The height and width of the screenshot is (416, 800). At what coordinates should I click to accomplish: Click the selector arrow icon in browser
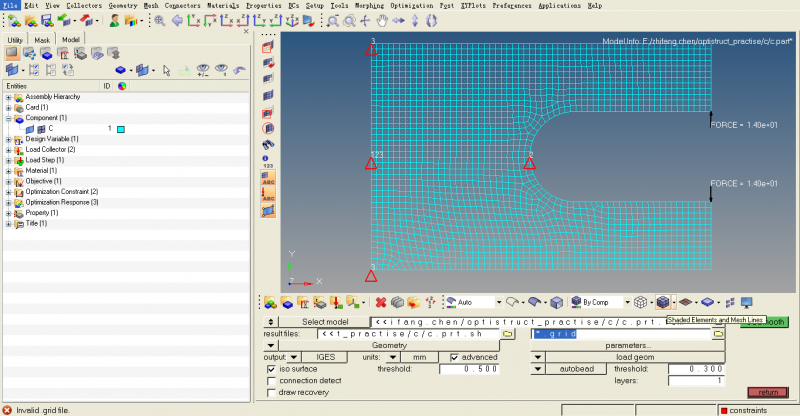click(167, 69)
